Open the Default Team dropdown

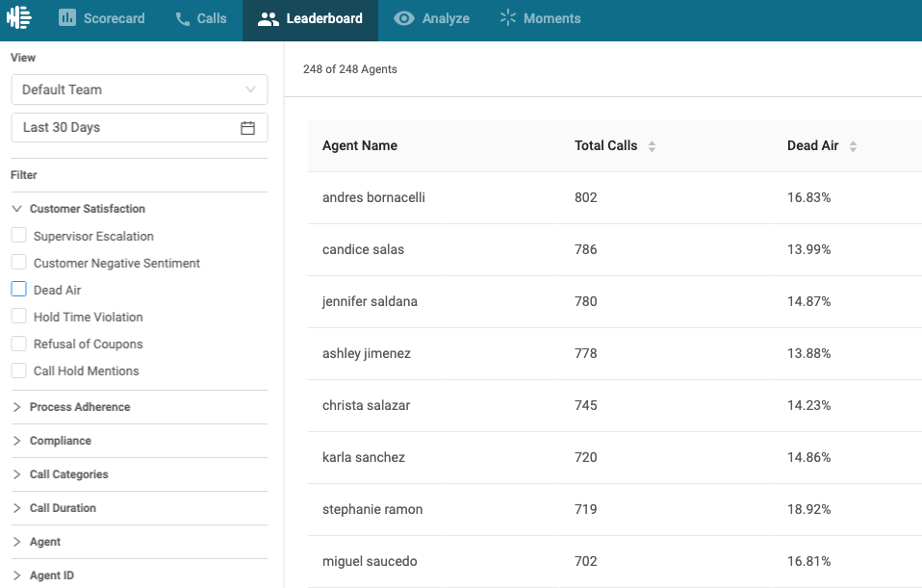click(140, 89)
